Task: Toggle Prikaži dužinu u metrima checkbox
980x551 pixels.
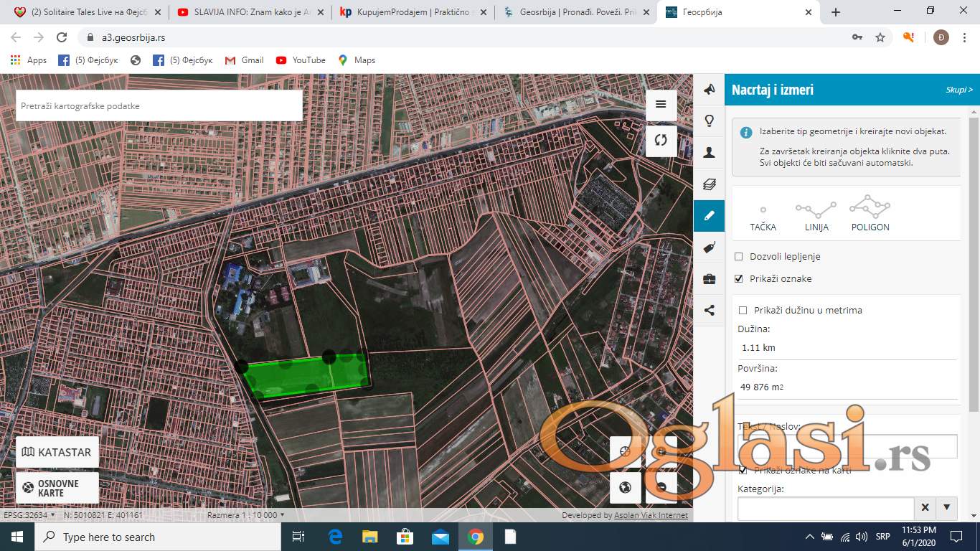Action: click(x=743, y=311)
